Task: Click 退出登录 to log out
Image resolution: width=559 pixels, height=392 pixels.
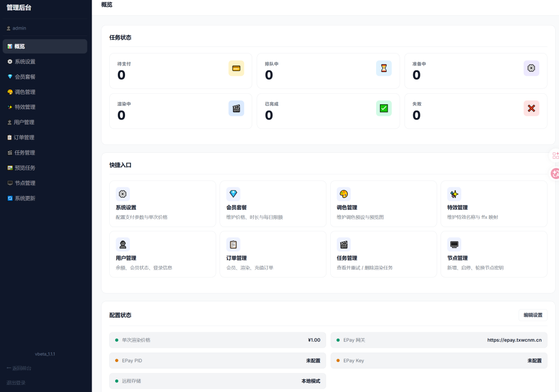Action: coord(16,383)
